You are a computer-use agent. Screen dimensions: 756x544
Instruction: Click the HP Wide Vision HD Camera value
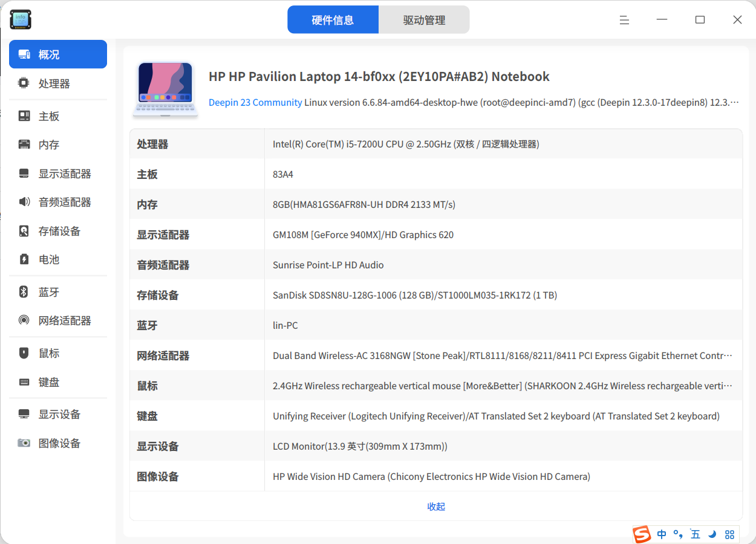pos(431,476)
